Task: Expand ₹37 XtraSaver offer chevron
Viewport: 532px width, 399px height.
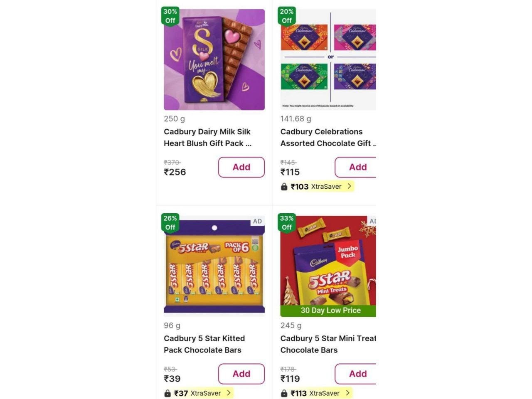Action: (229, 393)
